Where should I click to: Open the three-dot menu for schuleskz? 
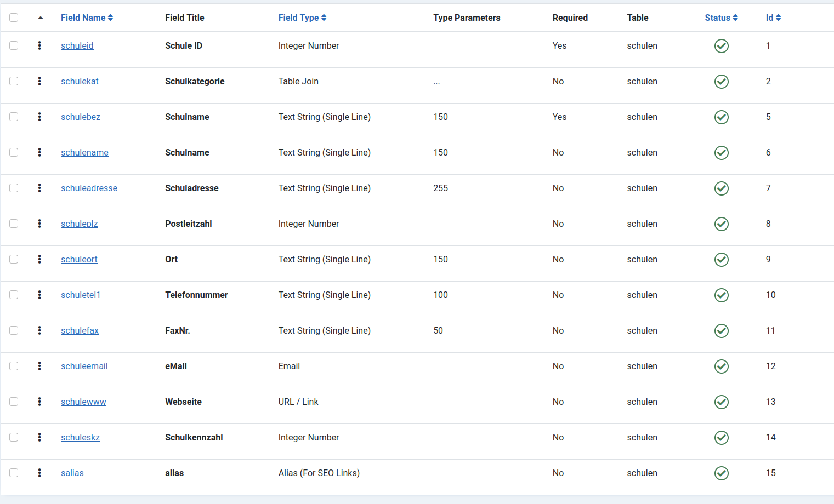pos(39,437)
